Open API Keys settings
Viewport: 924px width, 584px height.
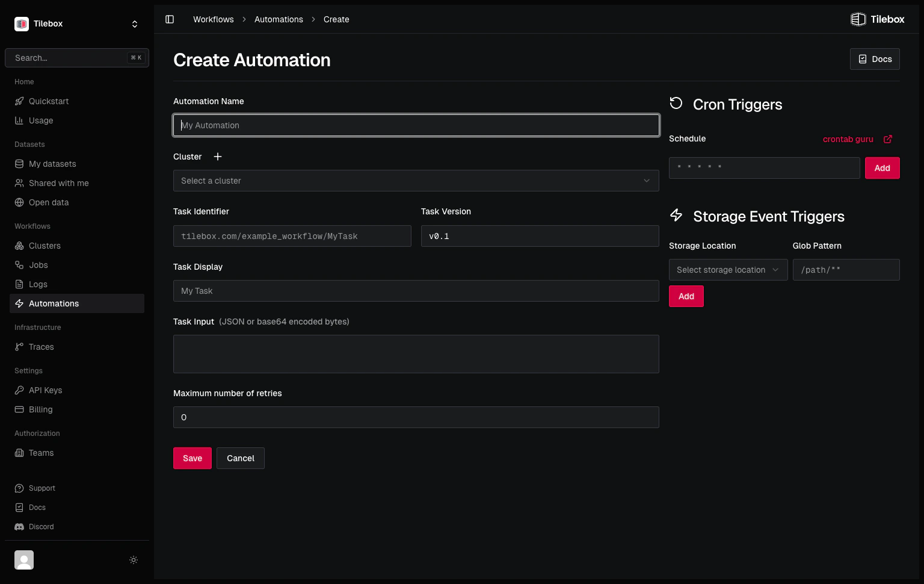tap(77, 390)
